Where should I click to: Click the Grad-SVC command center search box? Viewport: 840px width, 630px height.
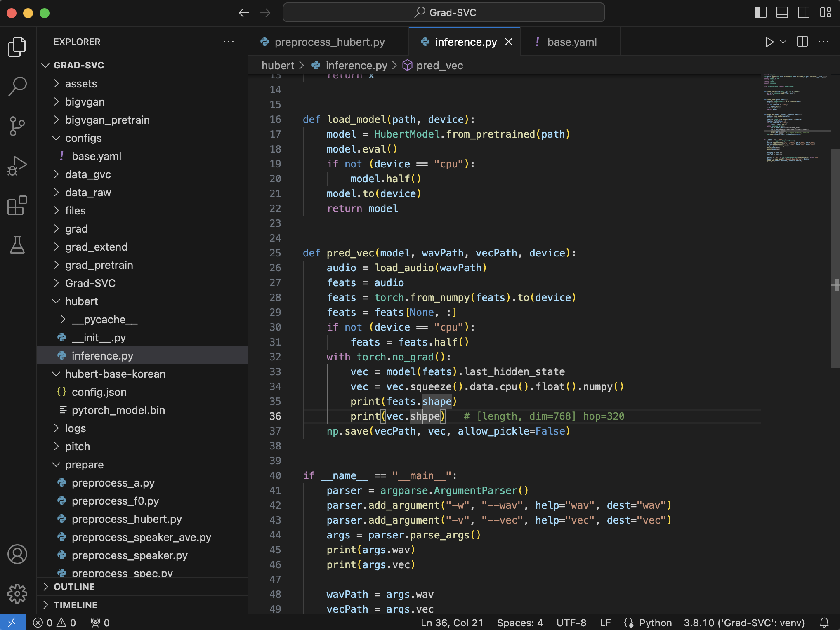pyautogui.click(x=444, y=13)
